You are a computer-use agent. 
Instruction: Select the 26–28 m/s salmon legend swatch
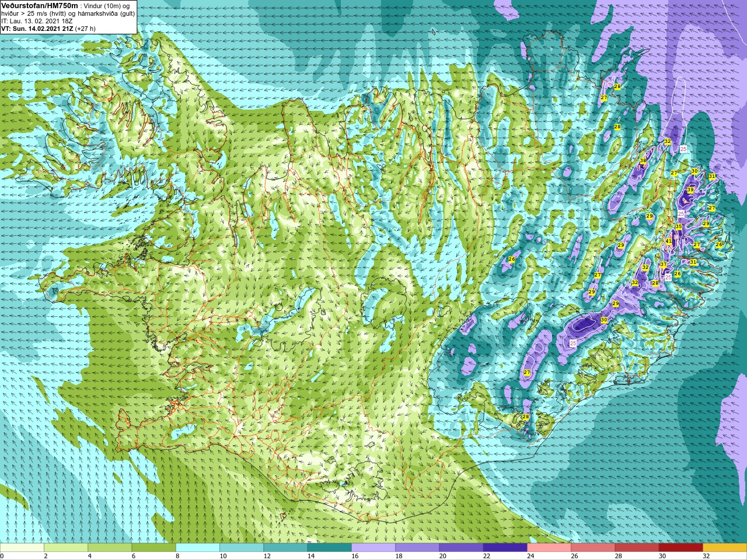593,548
